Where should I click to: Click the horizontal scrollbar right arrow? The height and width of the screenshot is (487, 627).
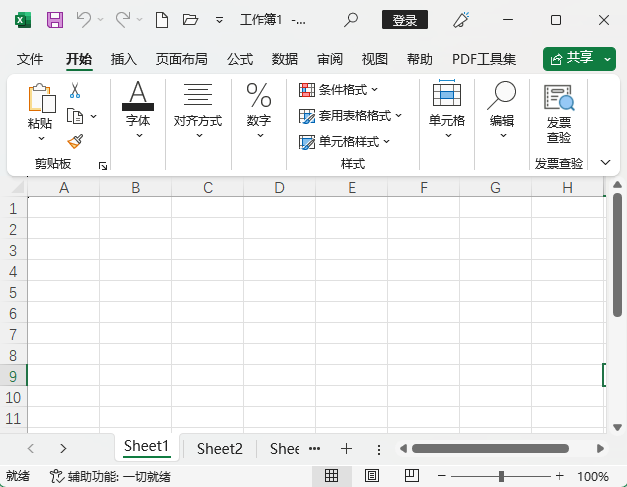click(600, 449)
